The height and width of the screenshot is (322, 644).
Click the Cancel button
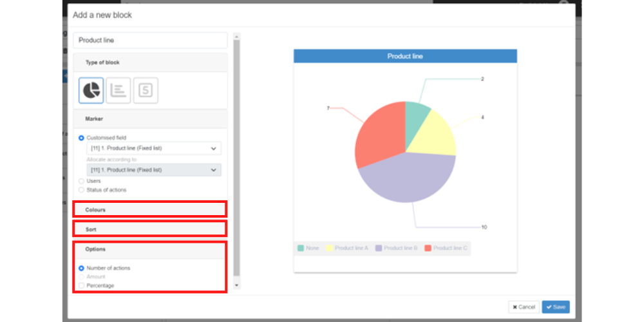click(524, 307)
